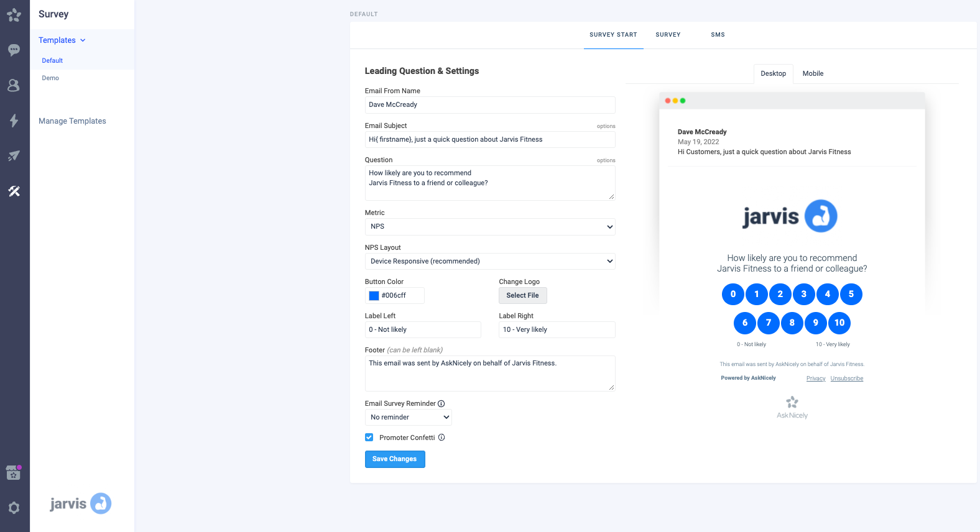Select the tools hammer-wrench sidebar icon
This screenshot has width=980, height=532.
tap(14, 191)
